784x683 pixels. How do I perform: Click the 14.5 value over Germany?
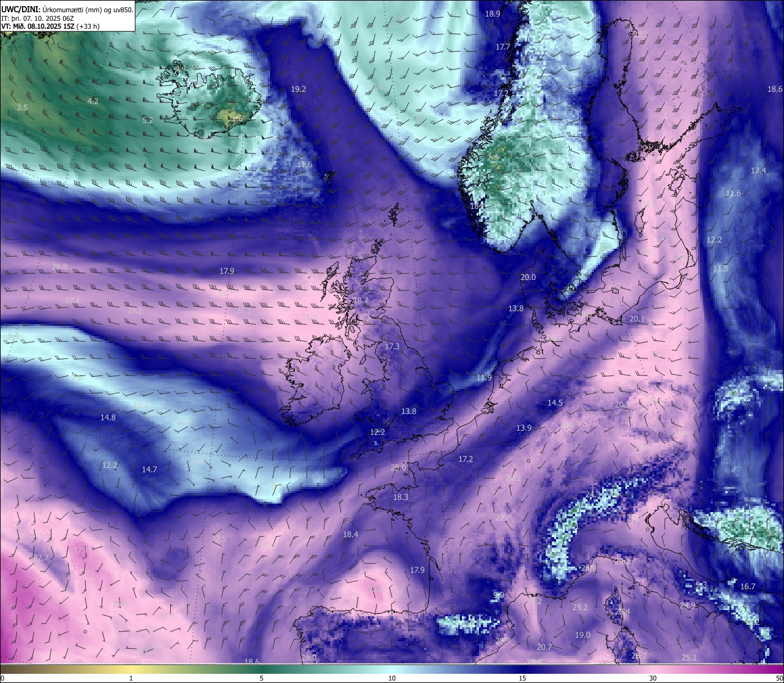[555, 402]
